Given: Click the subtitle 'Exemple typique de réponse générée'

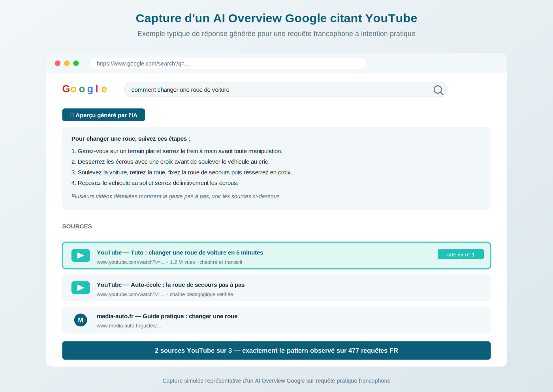Looking at the screenshot, I should coord(276,34).
